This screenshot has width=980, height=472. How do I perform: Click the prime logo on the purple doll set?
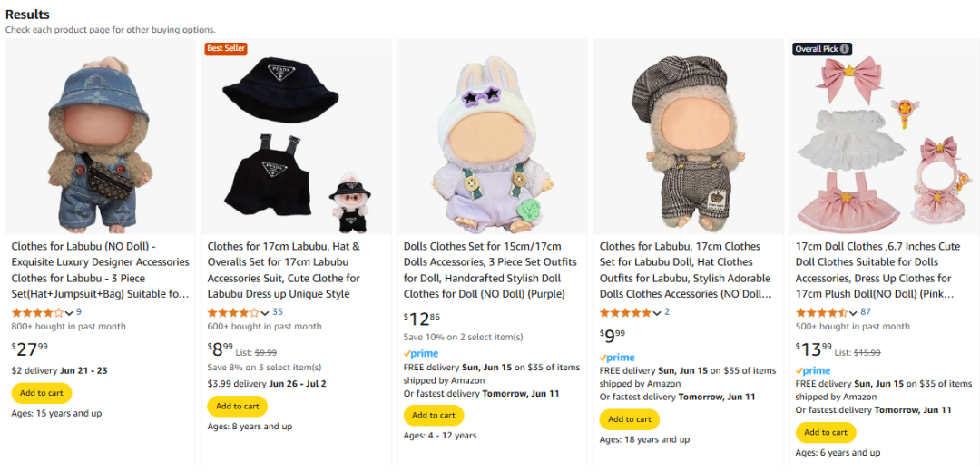click(x=421, y=354)
